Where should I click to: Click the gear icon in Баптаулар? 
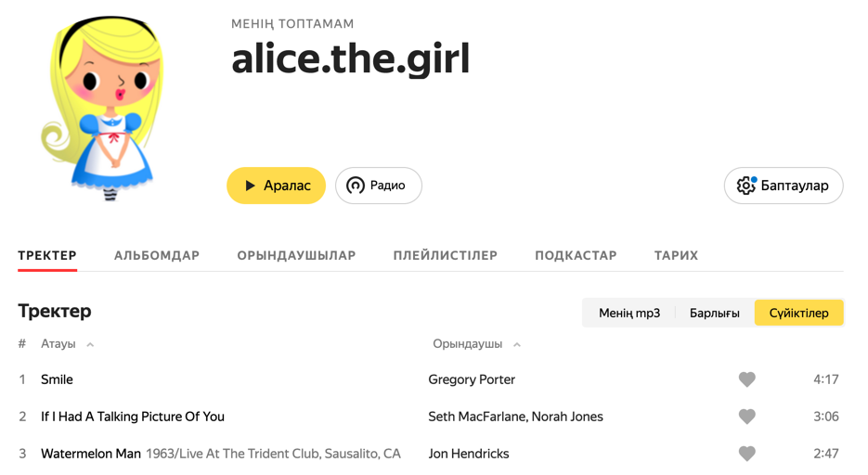click(x=745, y=186)
